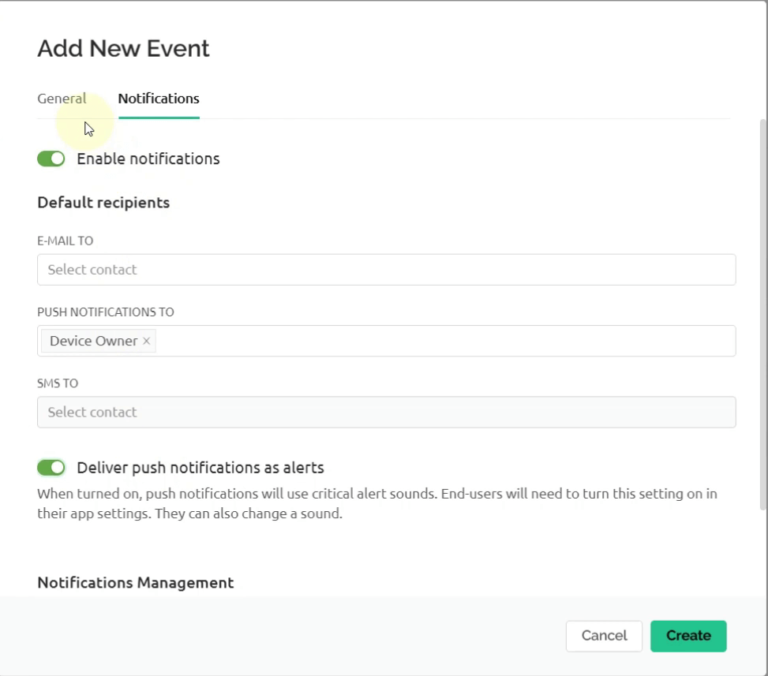This screenshot has height=676, width=768.
Task: Remove the Device Owner recipient tag
Action: 146,341
